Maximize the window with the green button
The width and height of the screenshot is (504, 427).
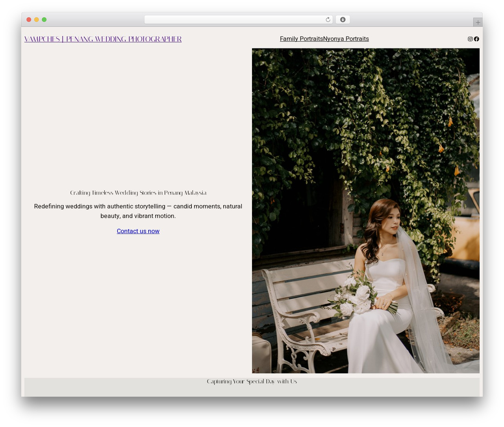tap(44, 20)
